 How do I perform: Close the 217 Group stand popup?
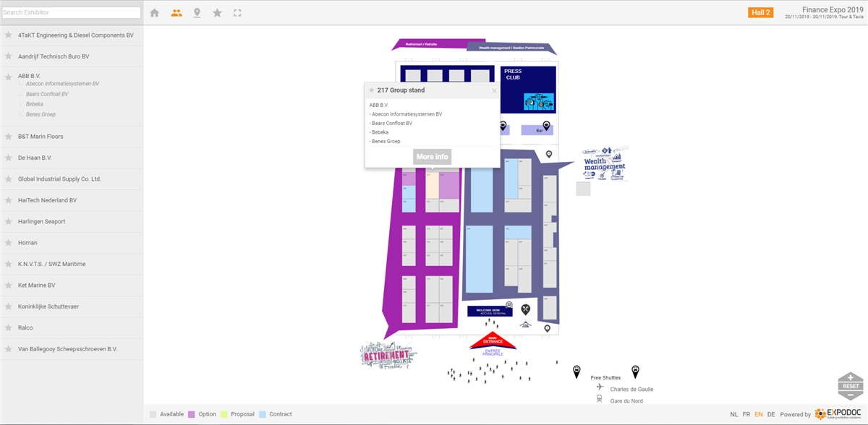[495, 91]
